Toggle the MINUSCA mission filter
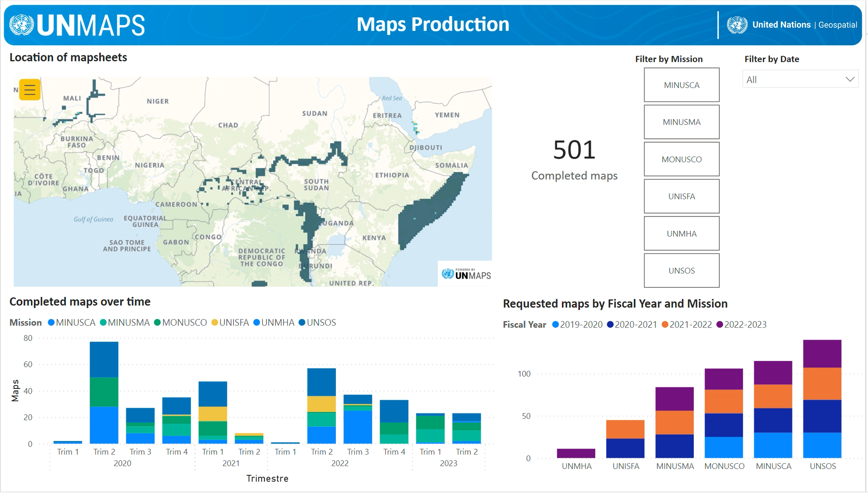The image size is (868, 493). (x=681, y=85)
